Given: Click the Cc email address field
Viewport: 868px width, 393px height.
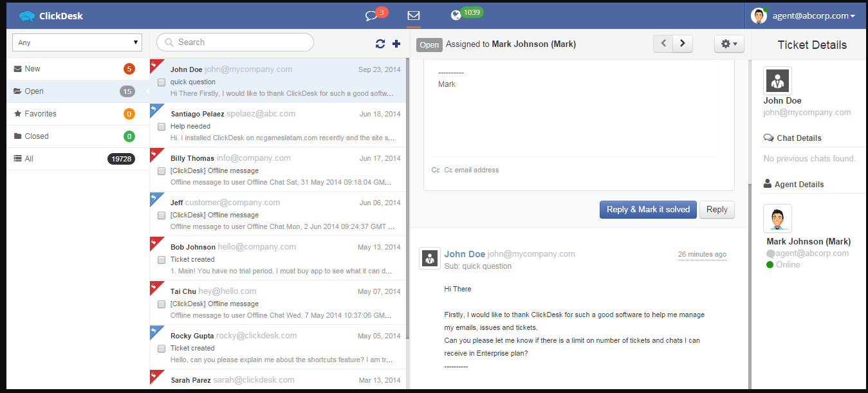Looking at the screenshot, I should click(472, 170).
